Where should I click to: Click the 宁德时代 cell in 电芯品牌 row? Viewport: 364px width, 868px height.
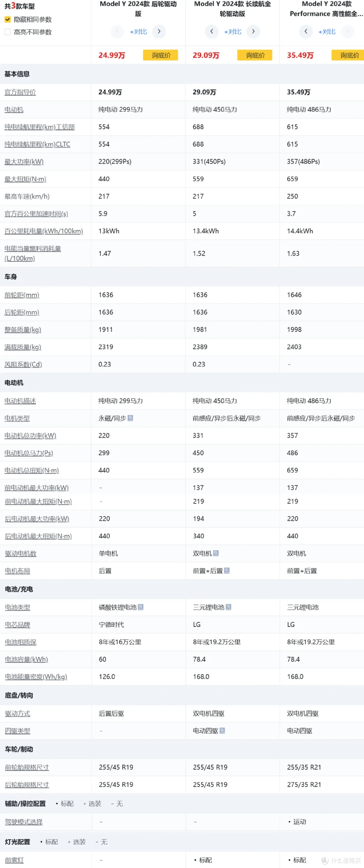(111, 625)
